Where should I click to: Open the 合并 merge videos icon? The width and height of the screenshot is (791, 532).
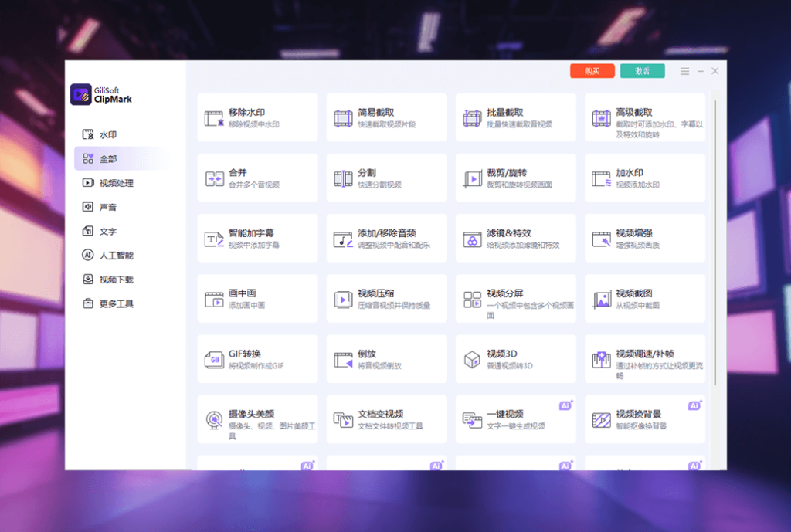click(x=215, y=178)
